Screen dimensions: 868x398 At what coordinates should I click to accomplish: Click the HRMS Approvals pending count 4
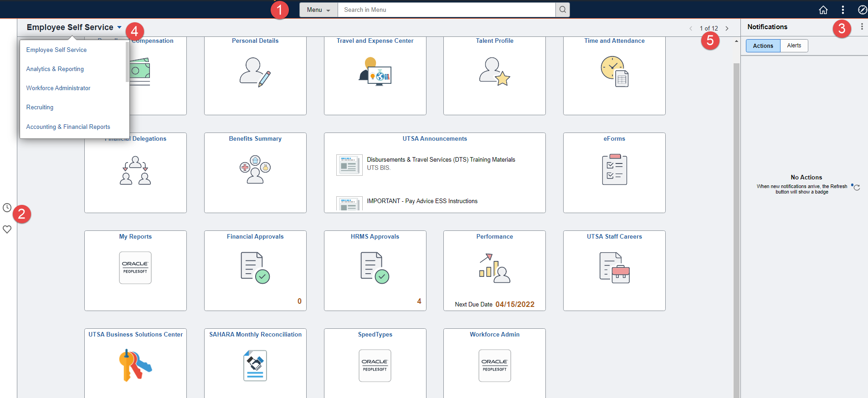pos(419,301)
